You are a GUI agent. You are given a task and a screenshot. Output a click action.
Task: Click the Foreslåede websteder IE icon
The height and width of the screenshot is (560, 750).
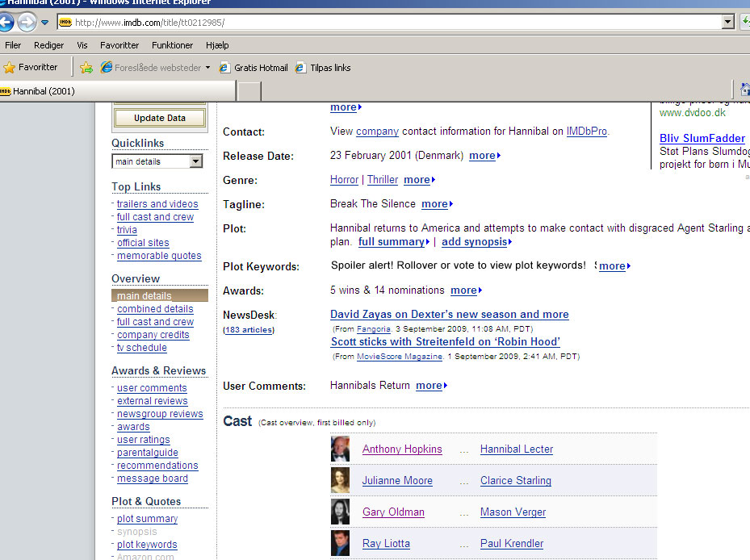(107, 68)
